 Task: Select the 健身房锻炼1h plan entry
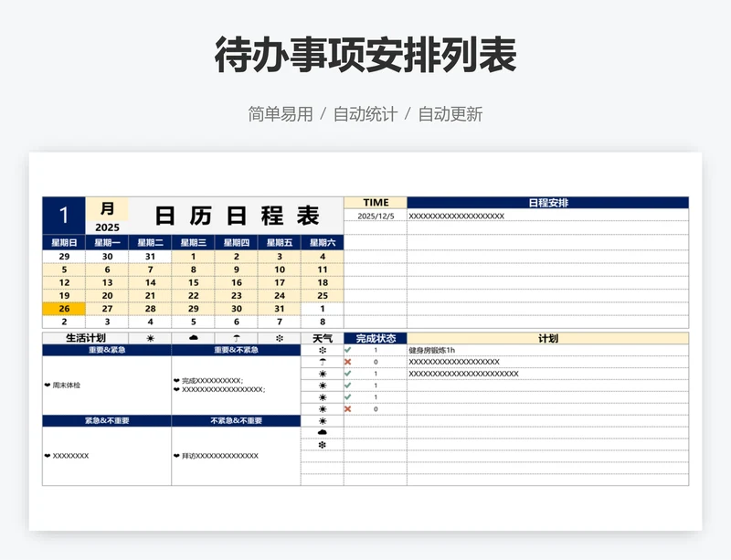pos(431,350)
